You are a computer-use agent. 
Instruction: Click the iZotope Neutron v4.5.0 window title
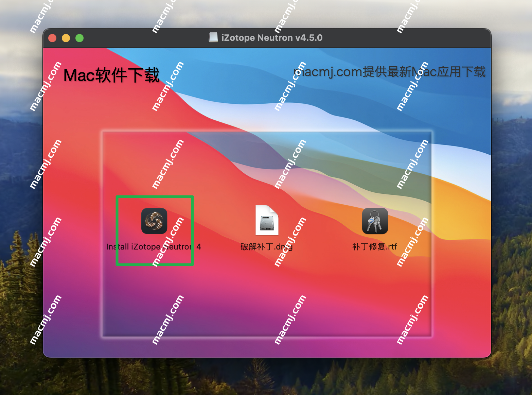click(272, 38)
